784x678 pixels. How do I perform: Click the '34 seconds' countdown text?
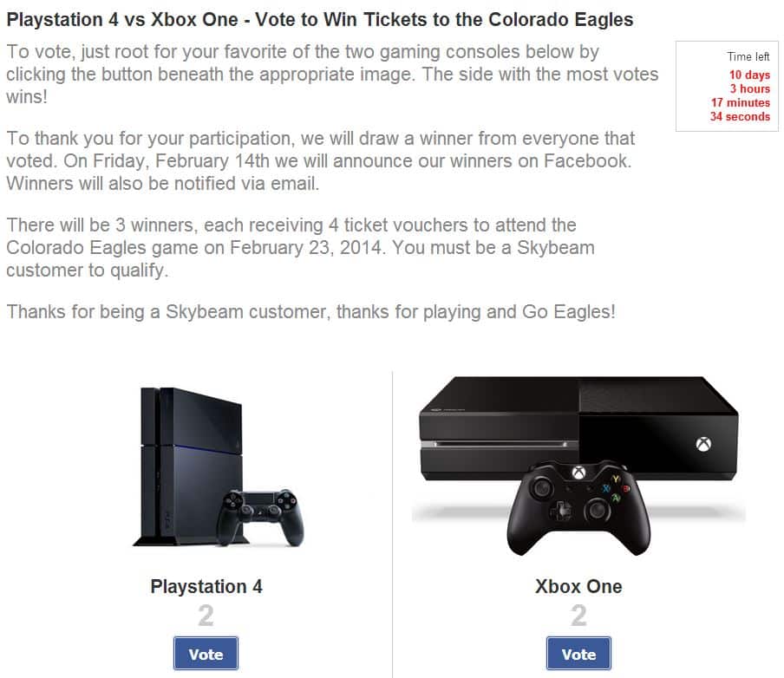pos(740,116)
